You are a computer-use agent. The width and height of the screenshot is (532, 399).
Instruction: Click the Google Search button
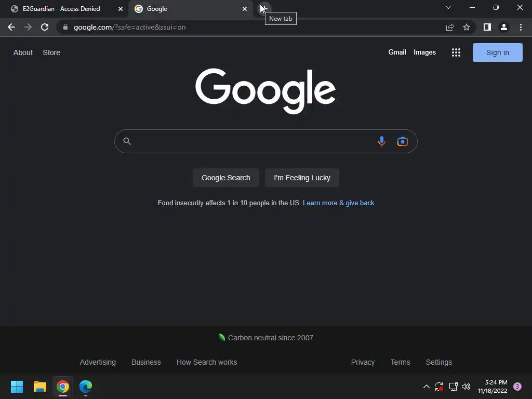[225, 178]
